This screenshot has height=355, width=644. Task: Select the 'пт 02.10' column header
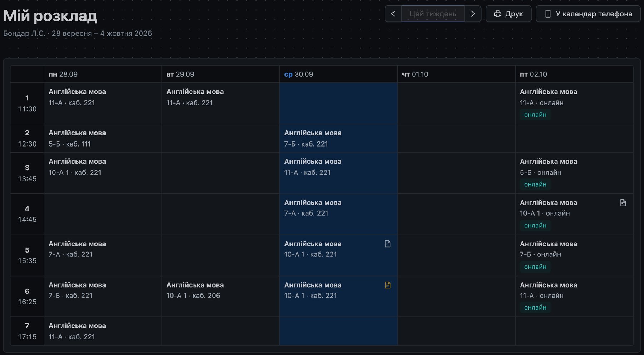(574, 74)
